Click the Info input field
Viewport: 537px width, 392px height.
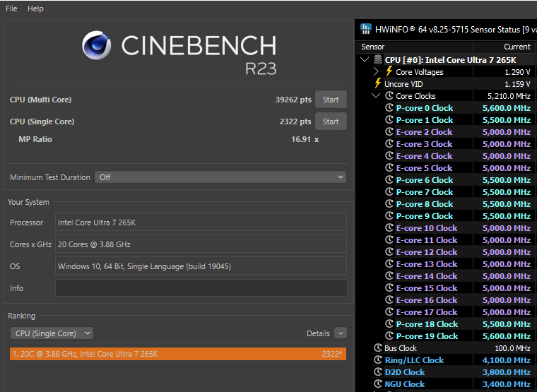(x=201, y=288)
